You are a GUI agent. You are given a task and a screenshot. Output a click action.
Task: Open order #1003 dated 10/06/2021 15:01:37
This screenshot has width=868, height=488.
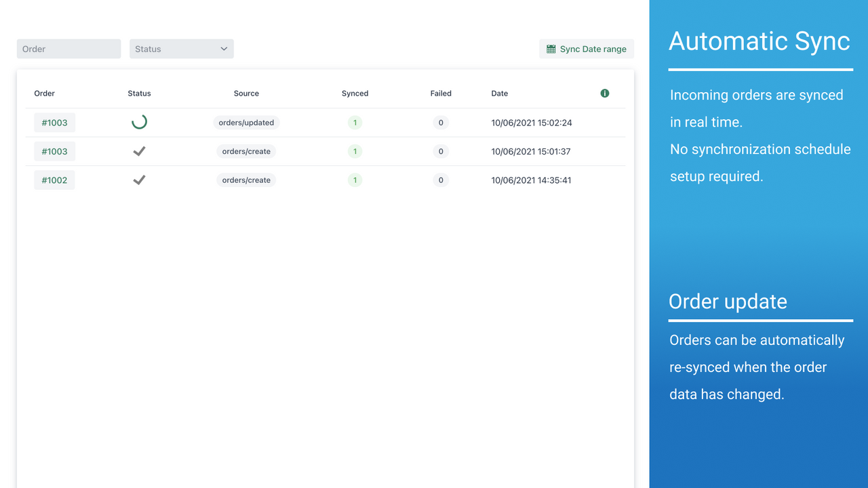pos(54,151)
